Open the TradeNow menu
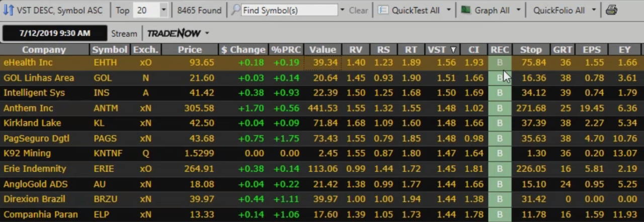This screenshot has width=644, height=222. click(178, 33)
